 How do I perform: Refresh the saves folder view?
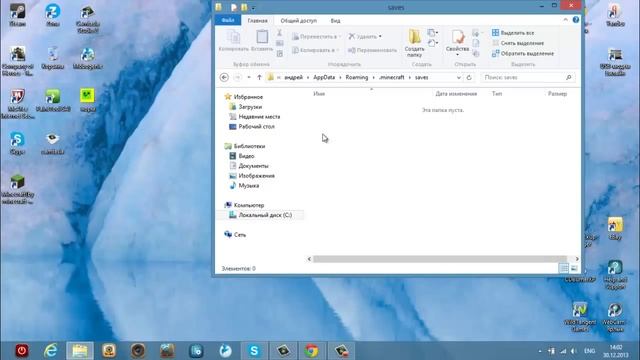pos(469,78)
